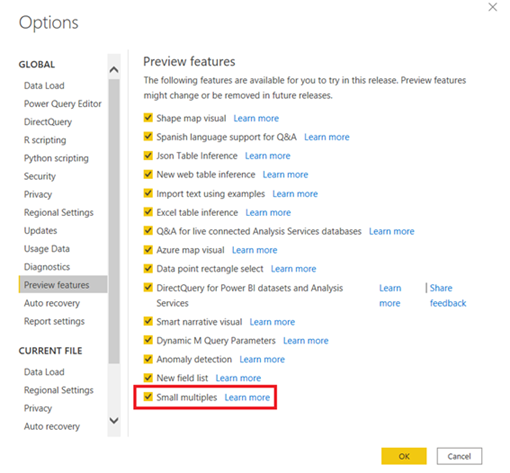The width and height of the screenshot is (510, 473).
Task: Toggle Data point rectangle select checkbox
Action: pos(148,268)
